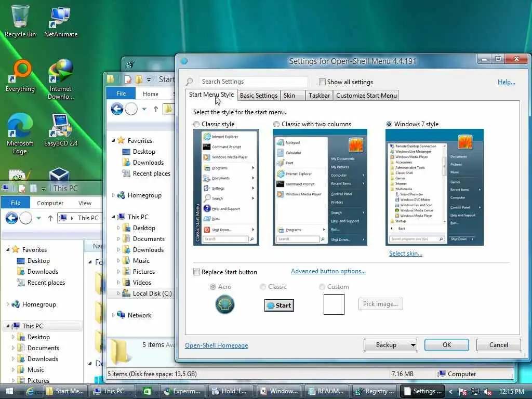Open the Taskbar tab
The image size is (532, 399).
[319, 96]
